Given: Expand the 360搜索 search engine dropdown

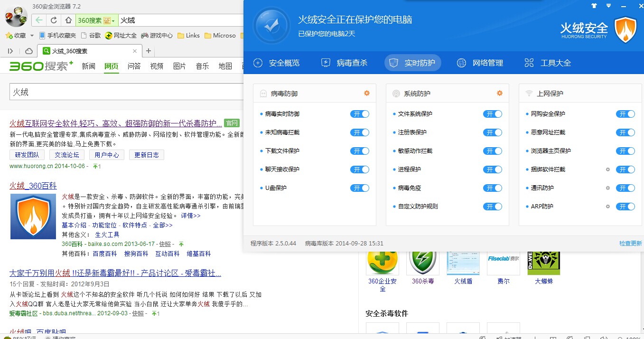Looking at the screenshot, I should click(x=114, y=21).
